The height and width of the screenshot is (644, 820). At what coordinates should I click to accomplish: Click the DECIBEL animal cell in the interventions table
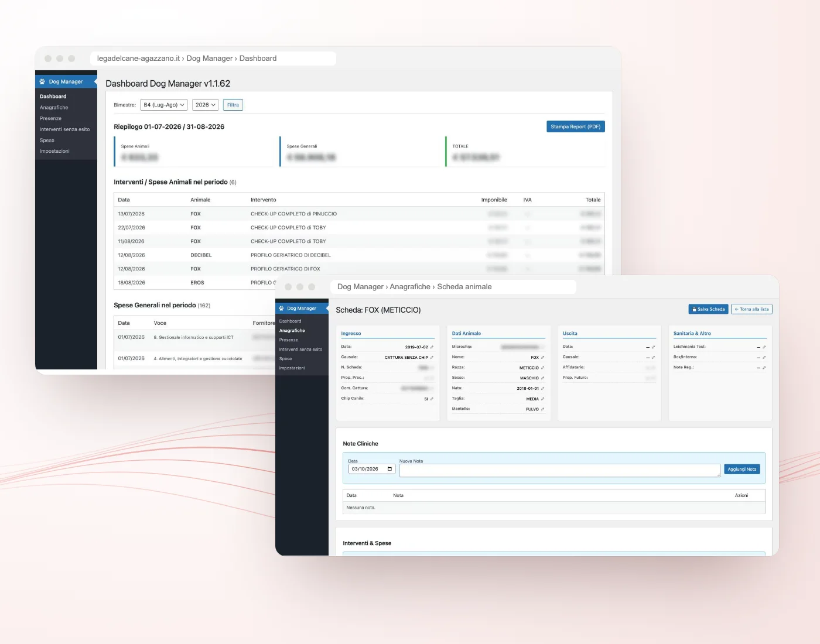201,255
